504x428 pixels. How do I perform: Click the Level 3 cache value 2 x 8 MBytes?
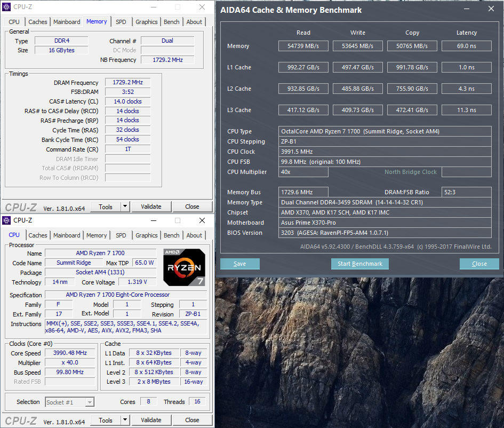coord(154,382)
